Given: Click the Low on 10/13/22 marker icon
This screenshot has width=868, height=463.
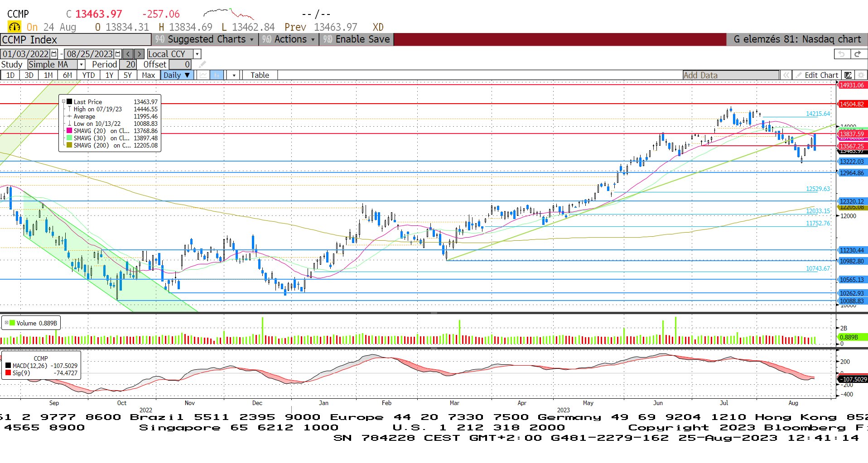Looking at the screenshot, I should (69, 124).
